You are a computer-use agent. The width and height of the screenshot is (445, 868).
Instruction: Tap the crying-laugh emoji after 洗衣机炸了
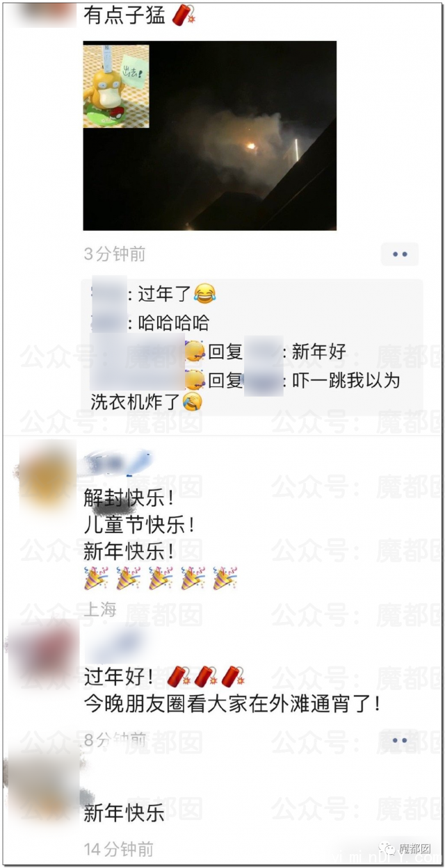(192, 402)
